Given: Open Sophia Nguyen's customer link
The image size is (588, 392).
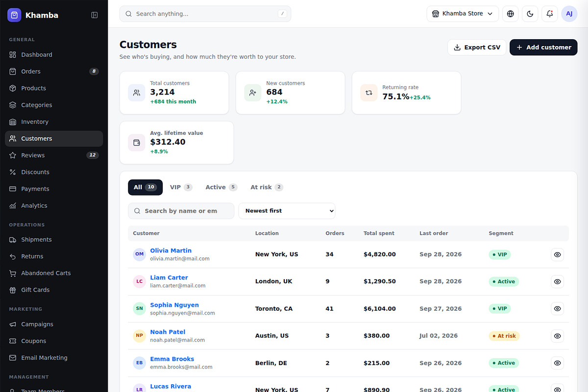Looking at the screenshot, I should click(174, 305).
